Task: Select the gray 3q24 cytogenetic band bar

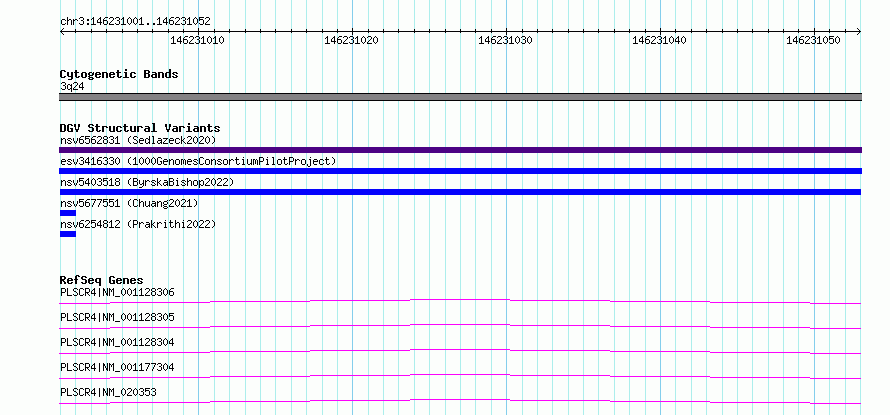Action: [460, 97]
